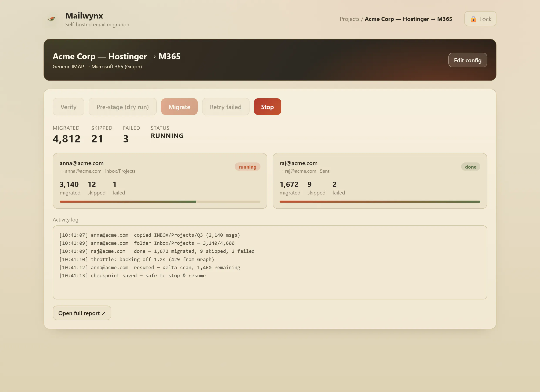The width and height of the screenshot is (540, 392).
Task: Click the RUNNING status value
Action: [167, 136]
